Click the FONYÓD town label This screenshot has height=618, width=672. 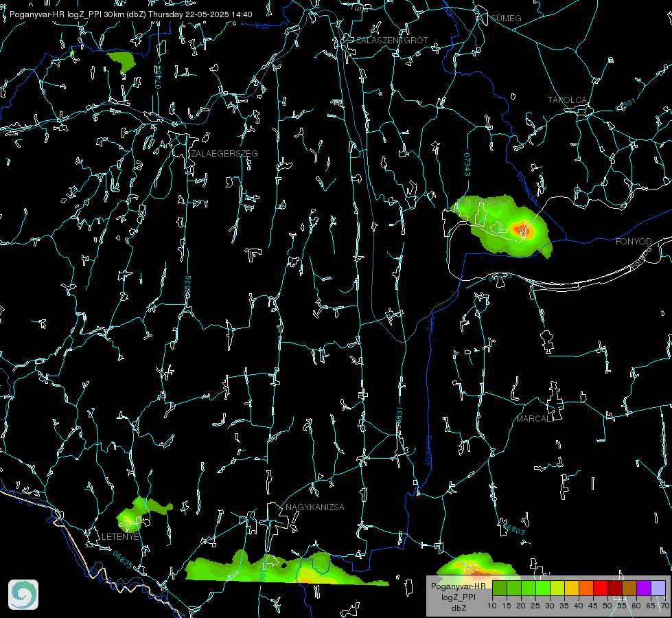[634, 242]
